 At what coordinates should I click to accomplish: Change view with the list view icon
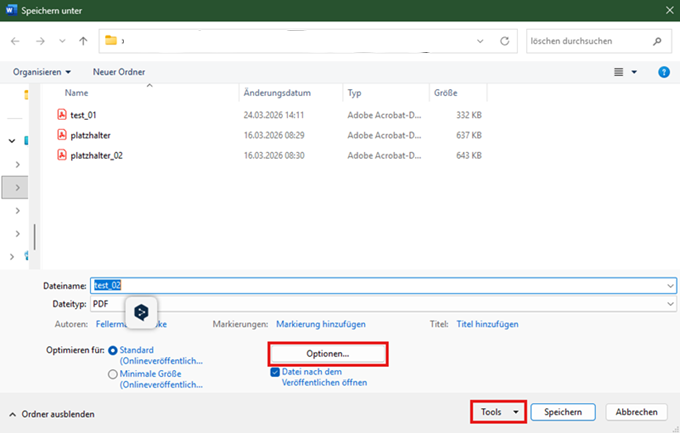[x=619, y=72]
